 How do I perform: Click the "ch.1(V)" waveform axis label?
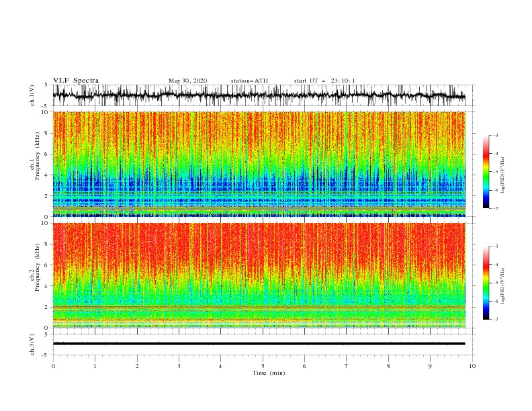pos(32,95)
